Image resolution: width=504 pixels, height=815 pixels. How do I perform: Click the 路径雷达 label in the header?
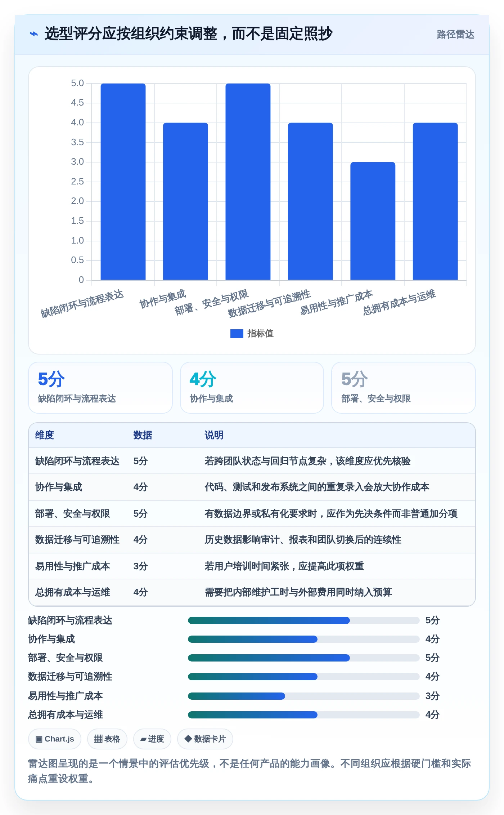[x=455, y=35]
